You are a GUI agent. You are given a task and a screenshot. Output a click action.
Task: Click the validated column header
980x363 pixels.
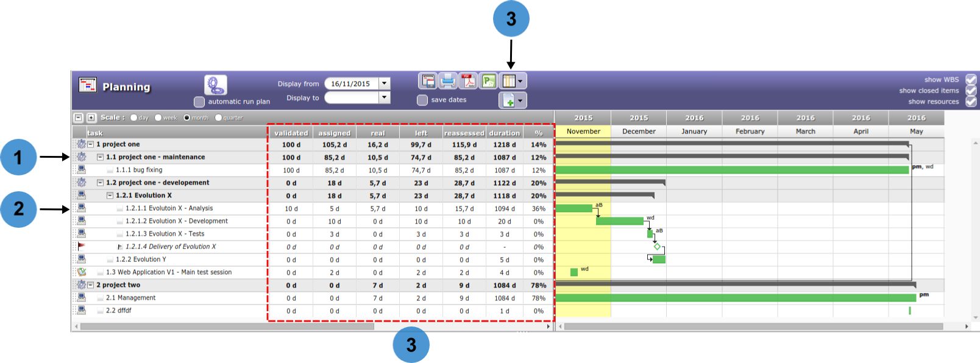[291, 133]
